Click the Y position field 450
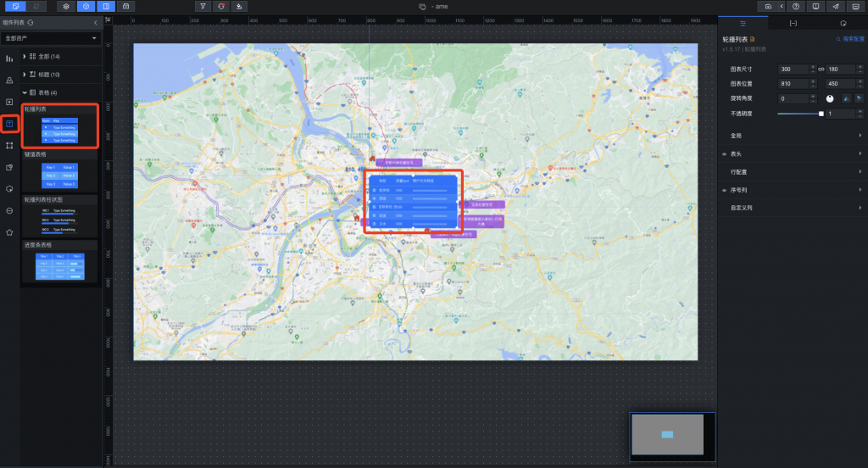The height and width of the screenshot is (468, 868). 841,84
